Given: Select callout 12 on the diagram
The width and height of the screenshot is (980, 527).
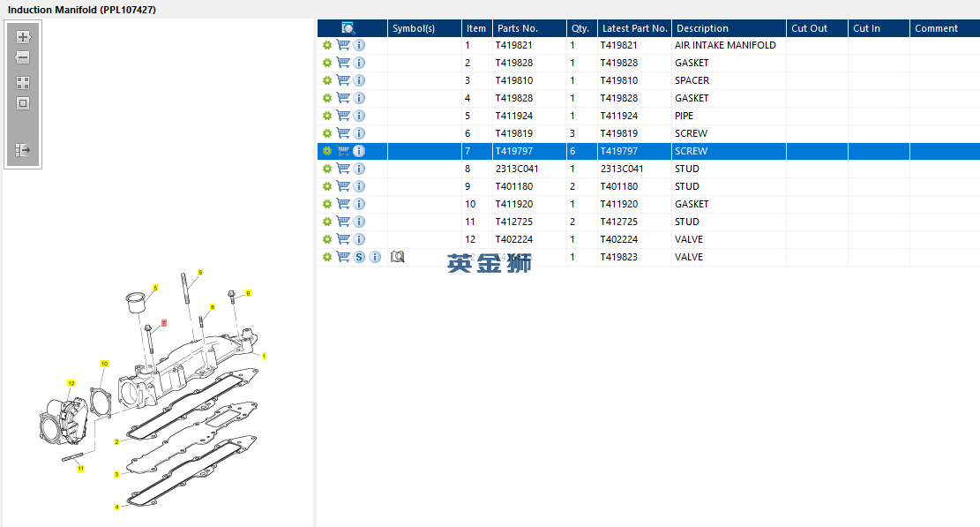Looking at the screenshot, I should [x=71, y=384].
